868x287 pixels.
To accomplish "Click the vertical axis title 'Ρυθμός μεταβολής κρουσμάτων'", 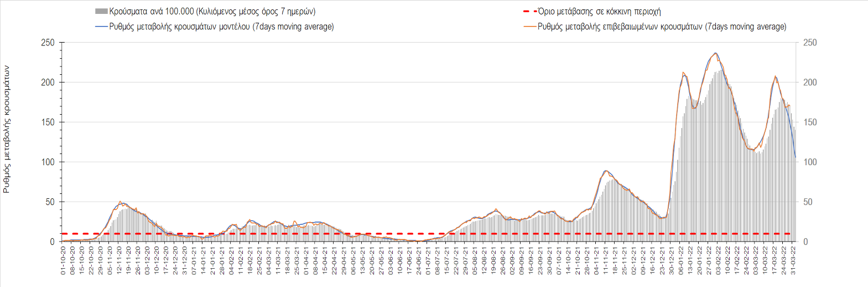I will [x=7, y=129].
